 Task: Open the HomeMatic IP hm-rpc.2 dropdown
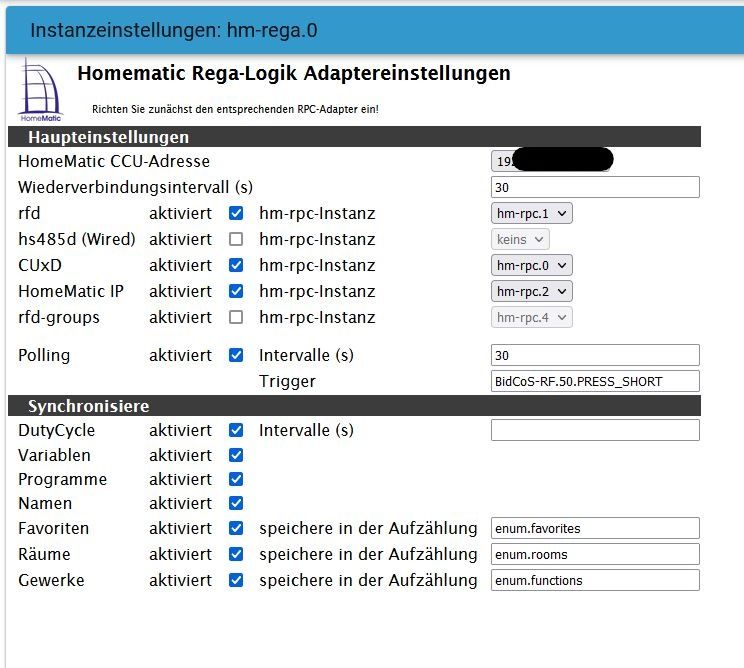531,291
